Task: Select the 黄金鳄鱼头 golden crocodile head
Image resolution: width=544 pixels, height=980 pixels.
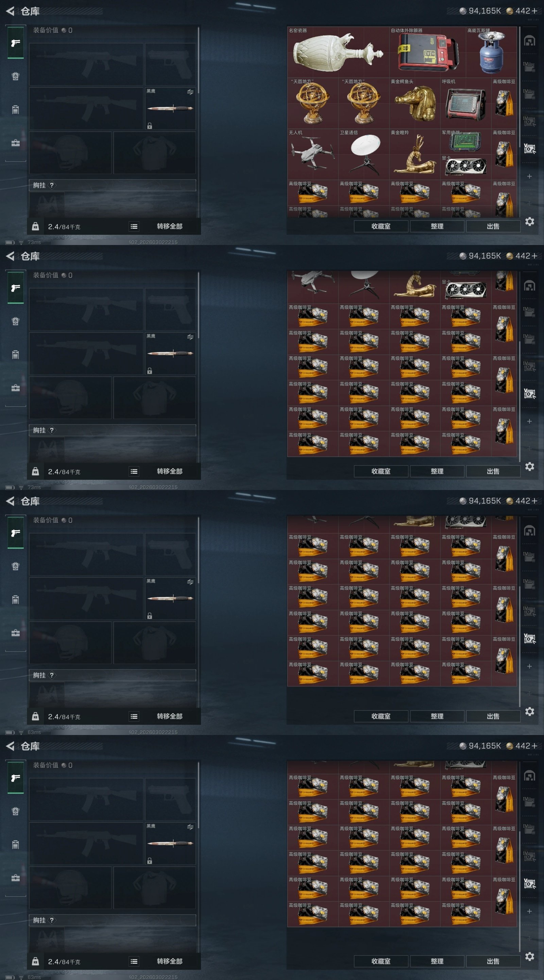Action: 415,103
